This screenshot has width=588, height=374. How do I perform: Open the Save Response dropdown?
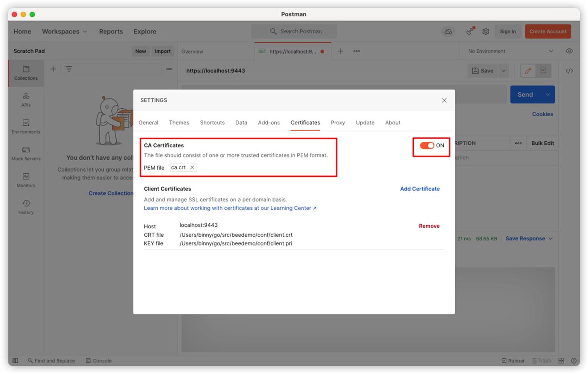coord(529,238)
